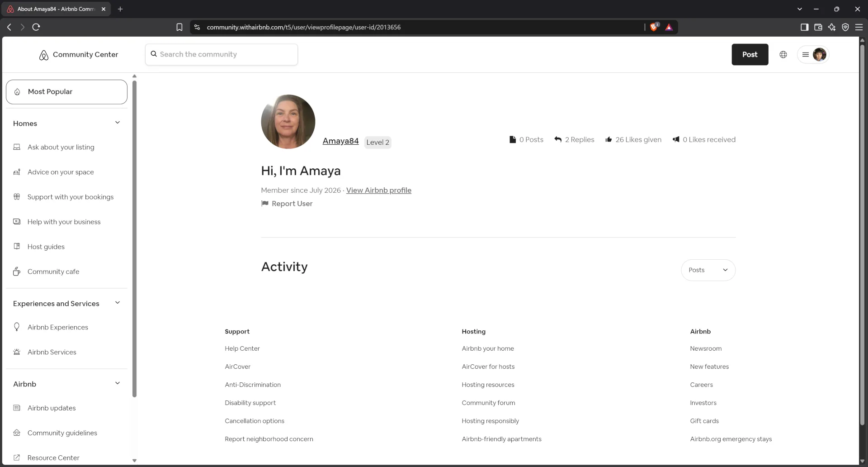Open the Brave VPN icon

point(845,27)
